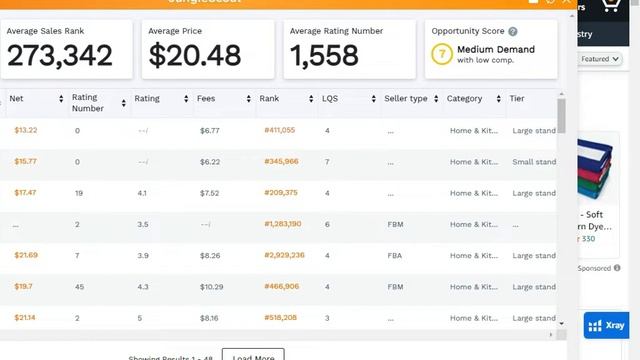Select net value $13.22

[26, 130]
